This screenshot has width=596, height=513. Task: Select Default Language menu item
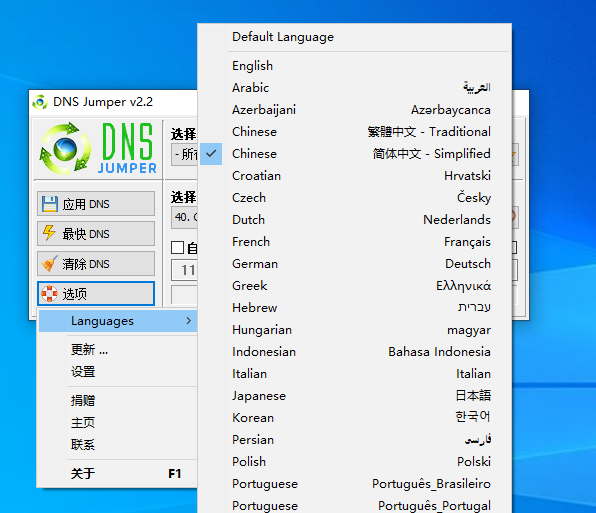click(355, 37)
